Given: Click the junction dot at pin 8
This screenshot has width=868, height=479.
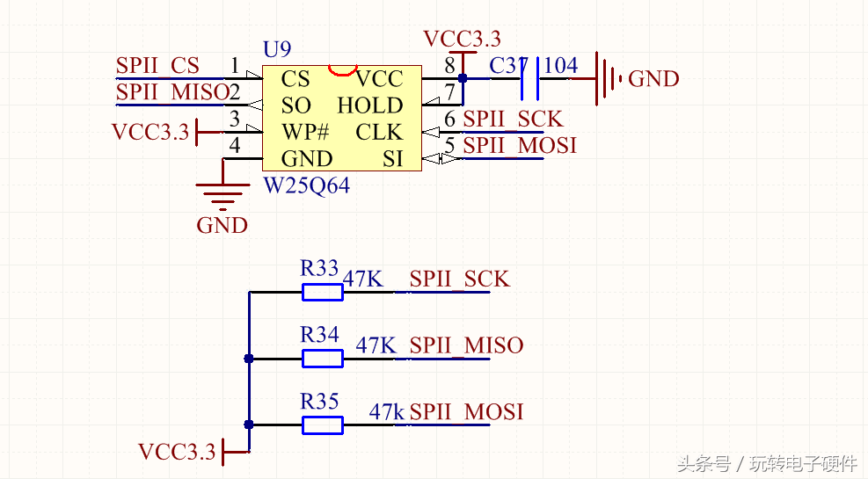Looking at the screenshot, I should pyautogui.click(x=463, y=78).
